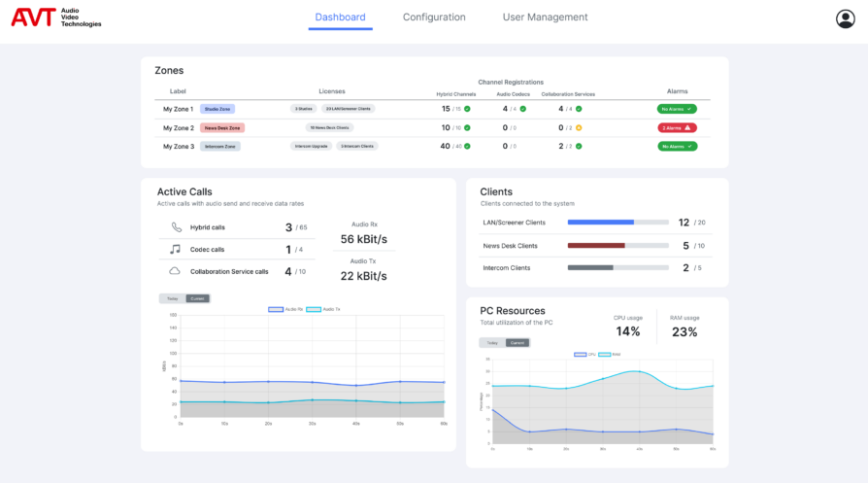The width and height of the screenshot is (868, 483).
Task: Open the 2 Alarms badge for My Zone 2
Action: (677, 128)
